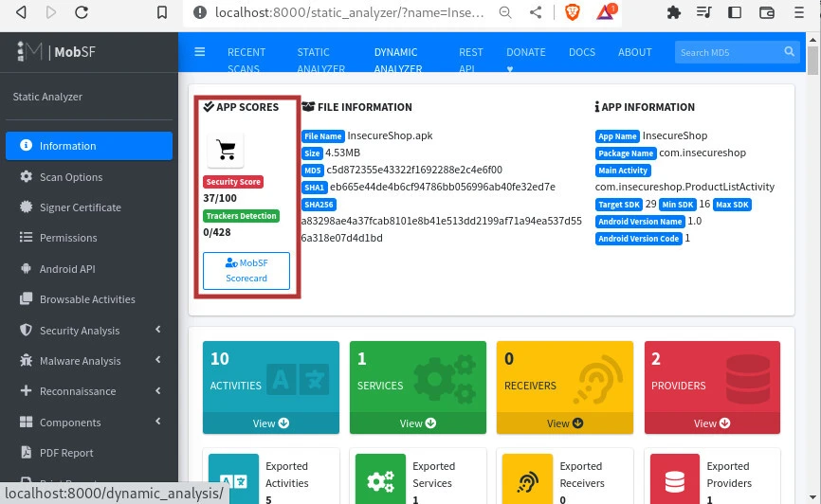
Task: Click the com.insecureshop package name
Action: click(x=702, y=153)
